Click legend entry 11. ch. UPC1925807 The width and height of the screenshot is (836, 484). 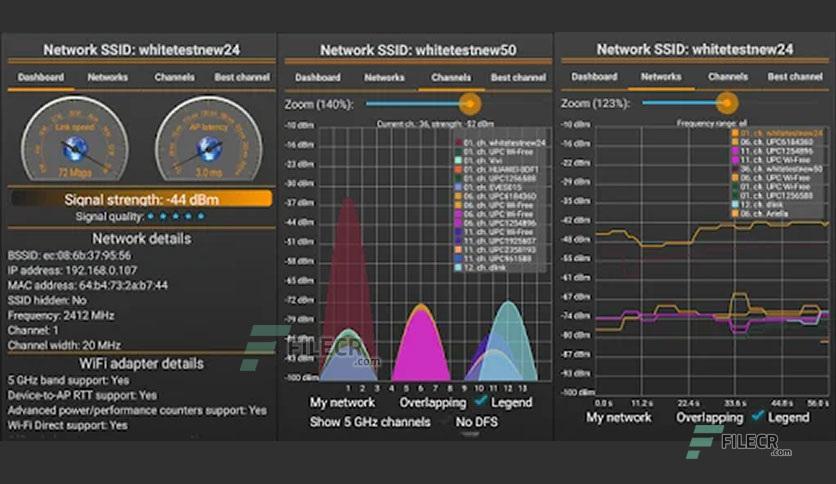[x=500, y=241]
